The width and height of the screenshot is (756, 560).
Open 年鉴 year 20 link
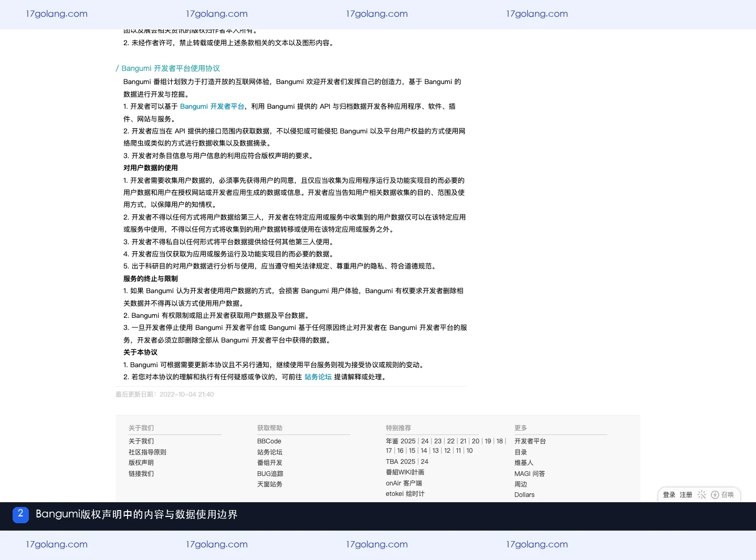pyautogui.click(x=476, y=441)
